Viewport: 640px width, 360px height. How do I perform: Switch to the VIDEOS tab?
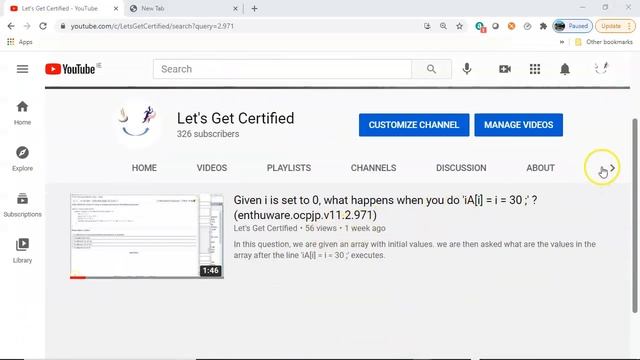tap(212, 168)
